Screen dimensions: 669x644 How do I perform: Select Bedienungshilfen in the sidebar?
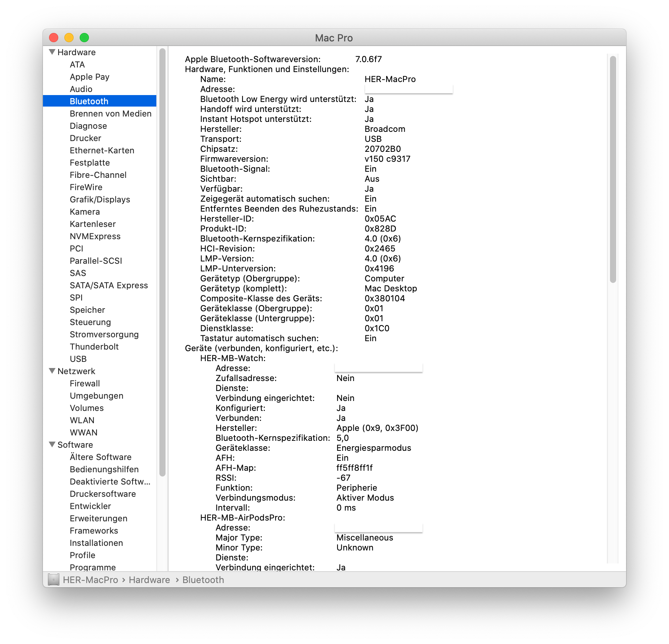click(x=104, y=469)
